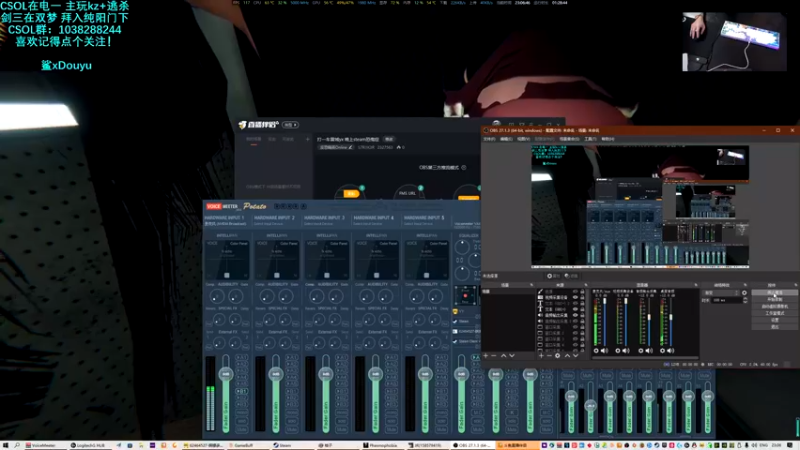Image resolution: width=800 pixels, height=450 pixels.
Task: Remove selected scene with minus icon in OBS
Action: pos(494,356)
